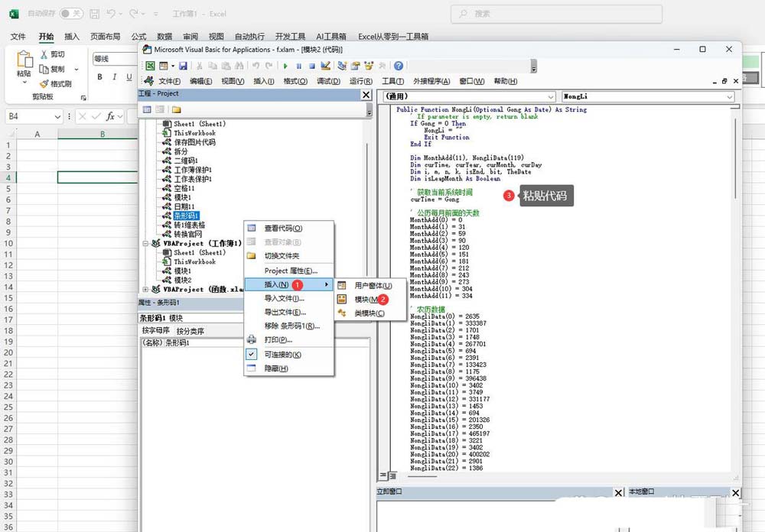Screen dimensions: 765x532
Task: Open the NongLi procedure dropdown
Action: coord(729,96)
